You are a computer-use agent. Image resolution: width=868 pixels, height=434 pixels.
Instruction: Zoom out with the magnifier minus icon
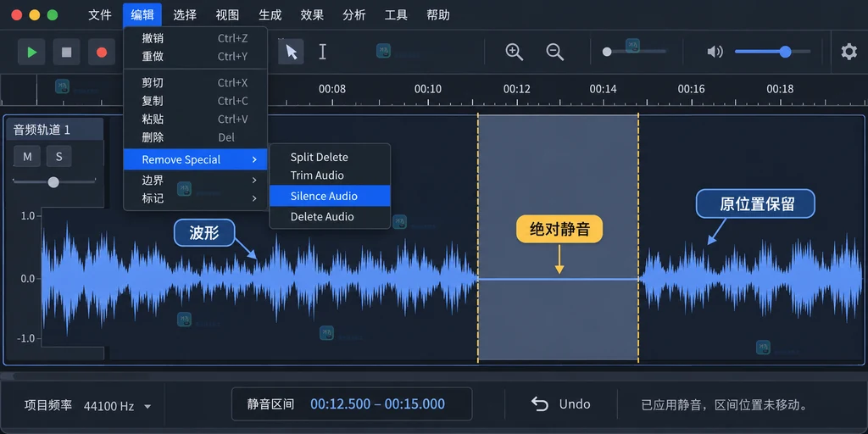point(554,52)
